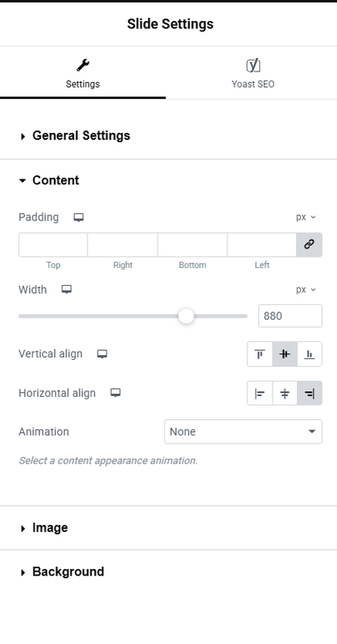This screenshot has width=337, height=644.
Task: Set vertical align to middle
Action: [x=285, y=354]
